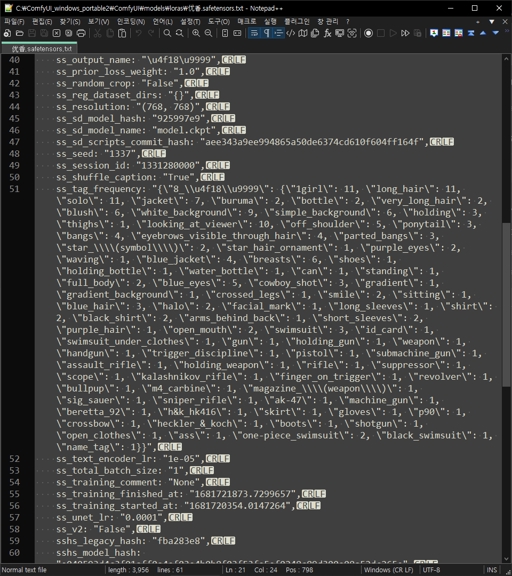Image resolution: width=512 pixels, height=576 pixels.
Task: Open the Replace dialog icon
Action: pyautogui.click(x=180, y=33)
